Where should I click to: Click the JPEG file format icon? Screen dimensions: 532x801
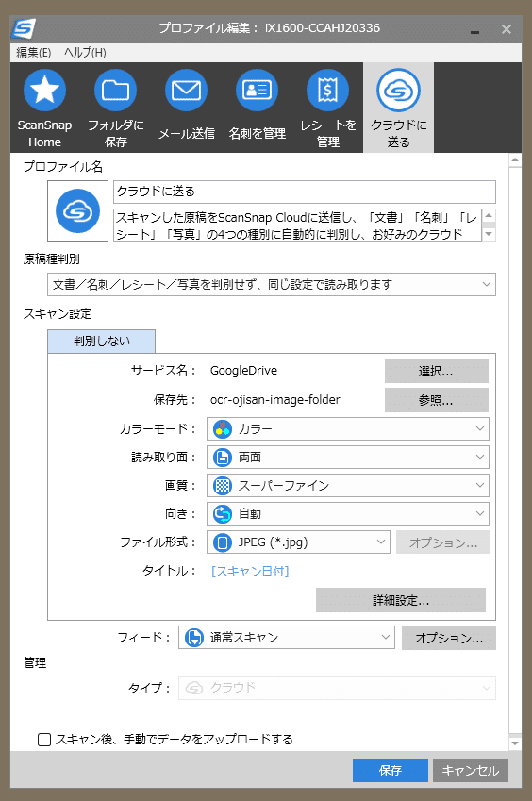[x=222, y=542]
